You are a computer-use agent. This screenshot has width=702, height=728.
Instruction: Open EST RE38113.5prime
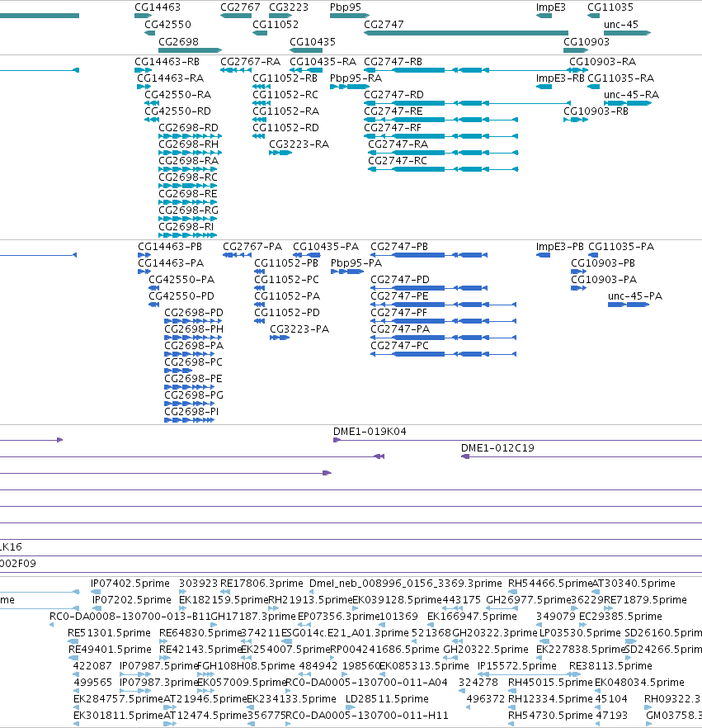pyautogui.click(x=610, y=666)
